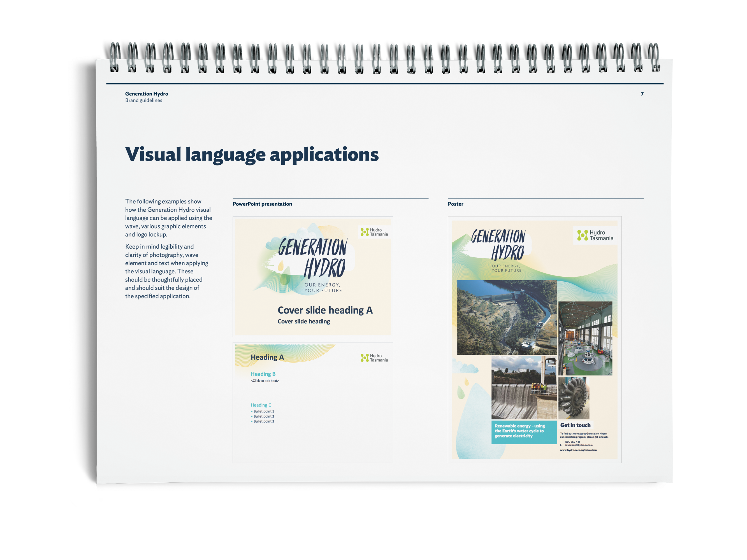747x560 pixels.
Task: Click the '<Click to add text>' placeholder
Action: point(265,381)
